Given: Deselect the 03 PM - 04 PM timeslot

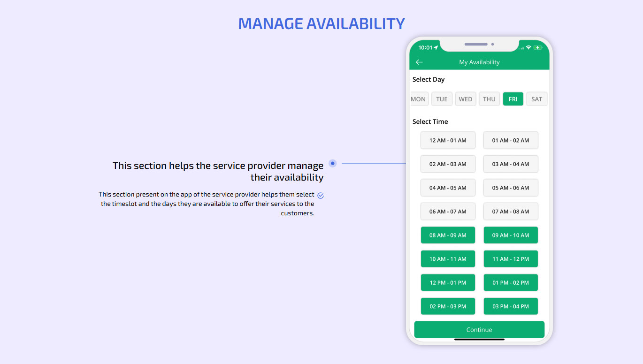Looking at the screenshot, I should pyautogui.click(x=511, y=306).
